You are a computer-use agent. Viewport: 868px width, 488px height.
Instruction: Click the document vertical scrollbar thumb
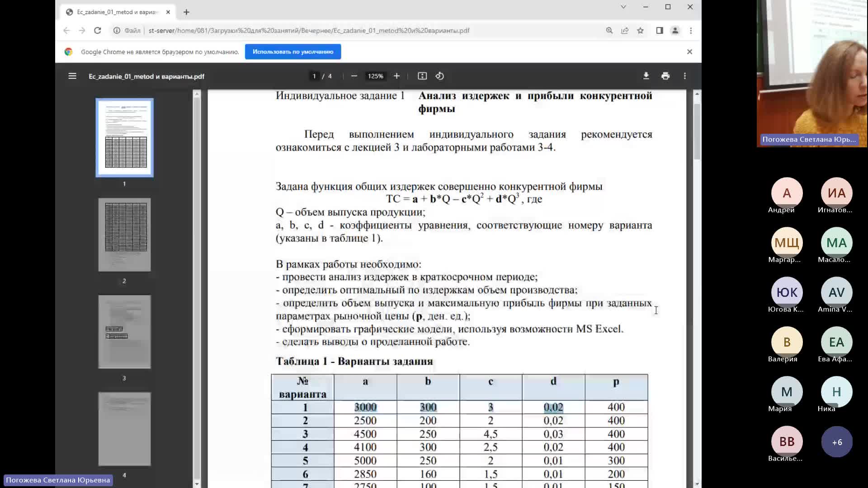click(x=697, y=131)
